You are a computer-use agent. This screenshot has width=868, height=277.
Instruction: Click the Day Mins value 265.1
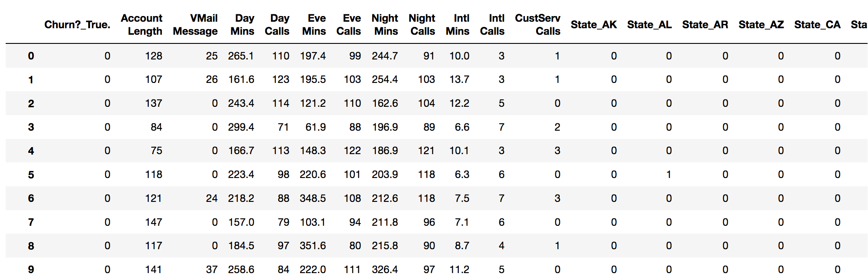click(x=241, y=56)
